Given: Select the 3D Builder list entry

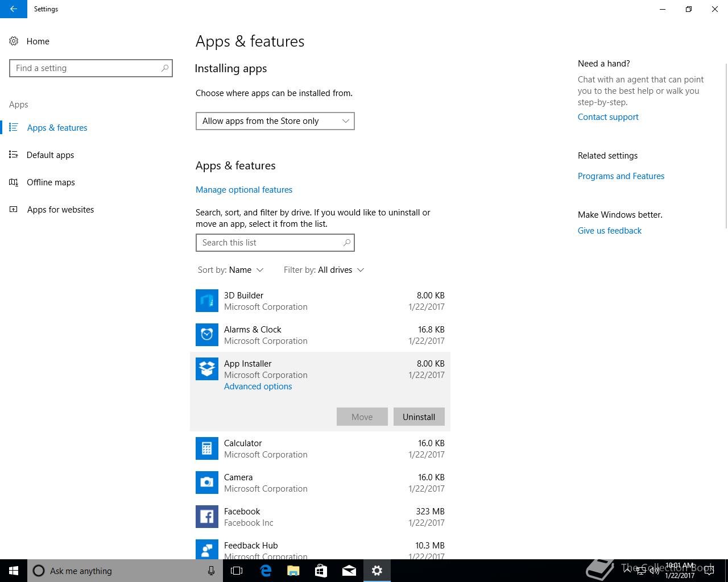Looking at the screenshot, I should coord(320,301).
